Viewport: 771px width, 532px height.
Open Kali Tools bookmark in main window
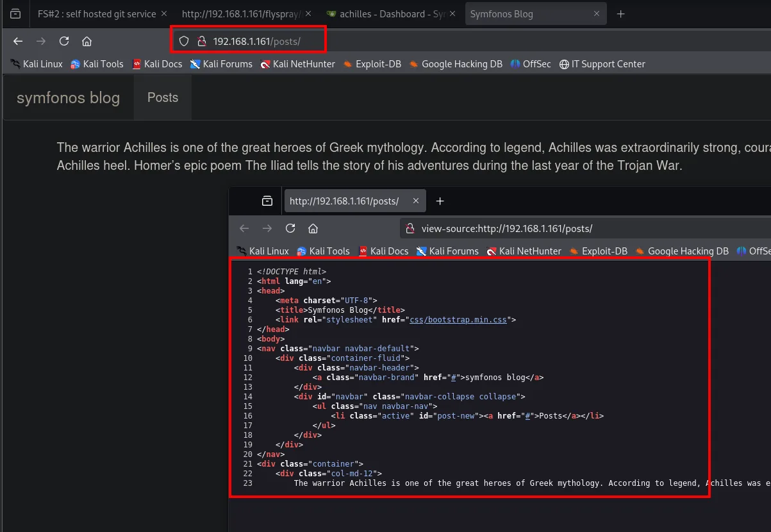pyautogui.click(x=97, y=64)
